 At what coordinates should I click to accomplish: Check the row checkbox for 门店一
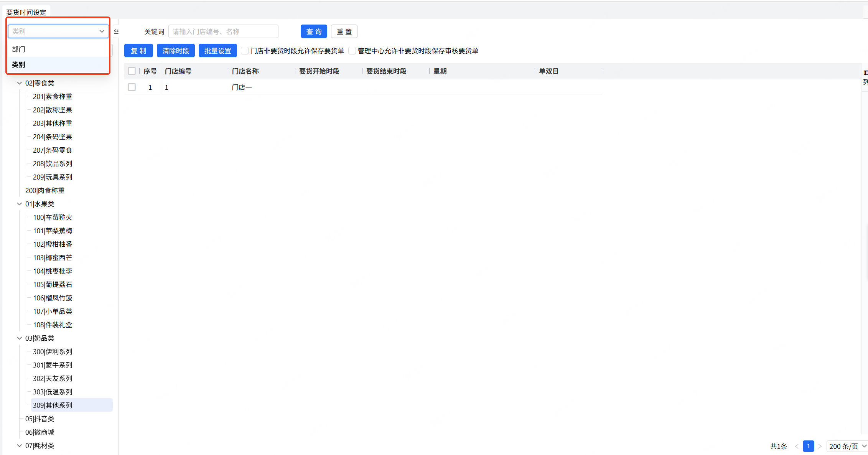132,87
